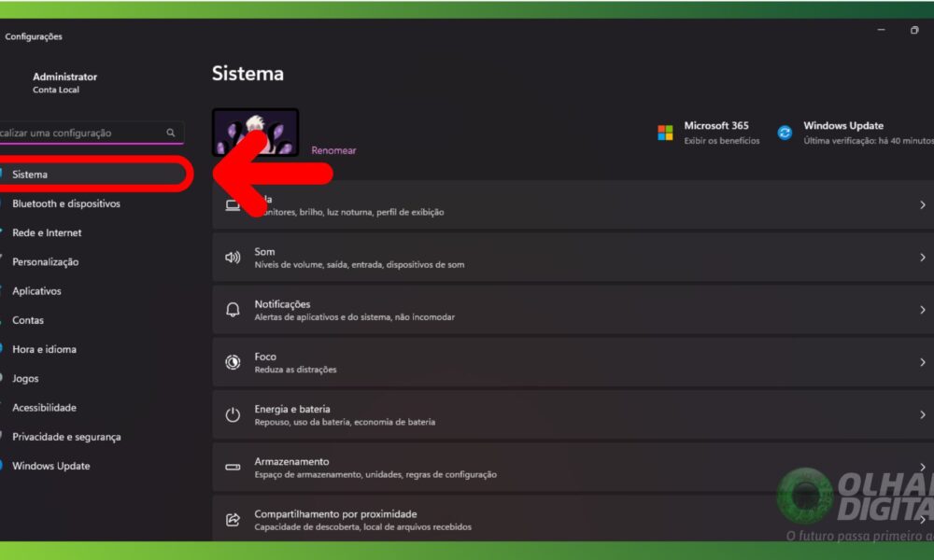Click the Microsoft 365 logo icon
Viewport: 934px width, 560px height.
[x=665, y=133]
